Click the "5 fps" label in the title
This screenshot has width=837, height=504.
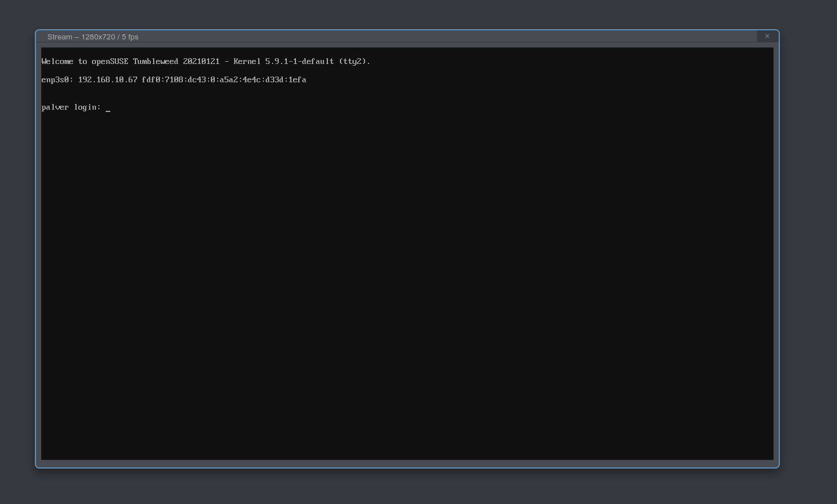tap(130, 37)
